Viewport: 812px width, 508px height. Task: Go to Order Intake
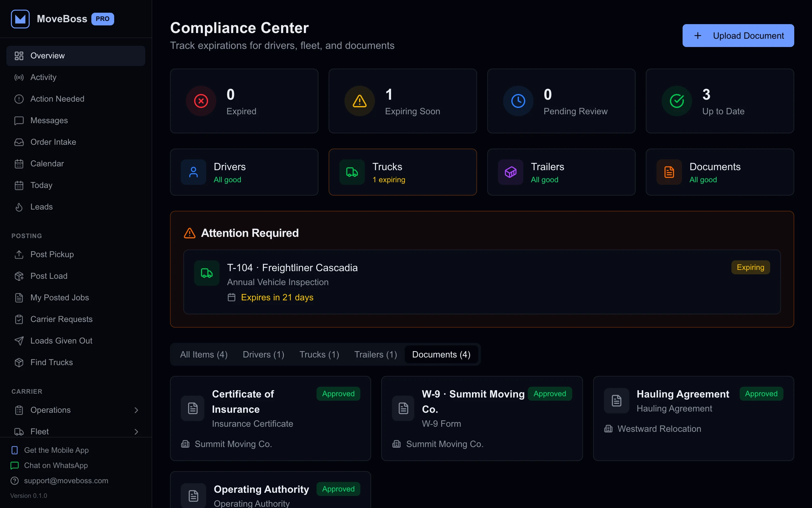(75, 142)
